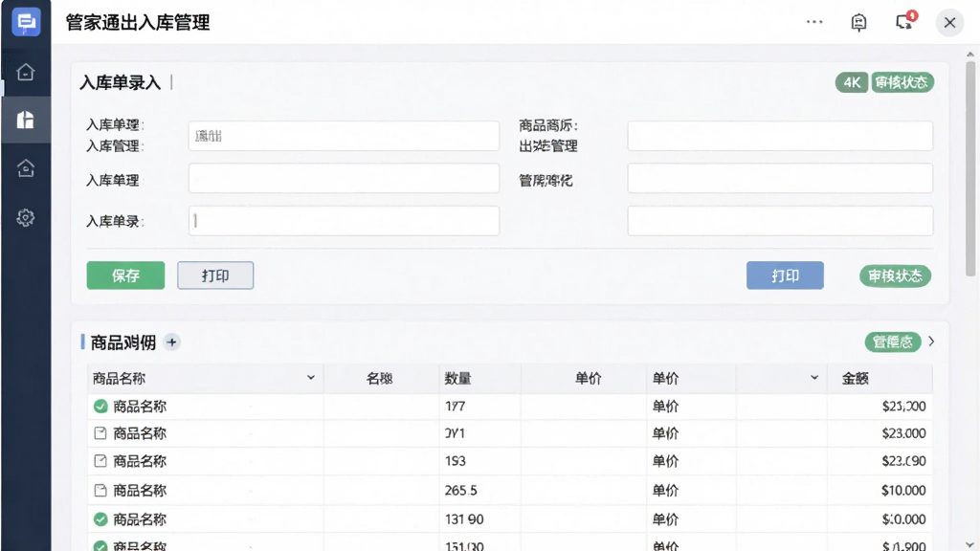The width and height of the screenshot is (980, 551).
Task: Select amount cell $23.000 in second row
Action: (903, 433)
